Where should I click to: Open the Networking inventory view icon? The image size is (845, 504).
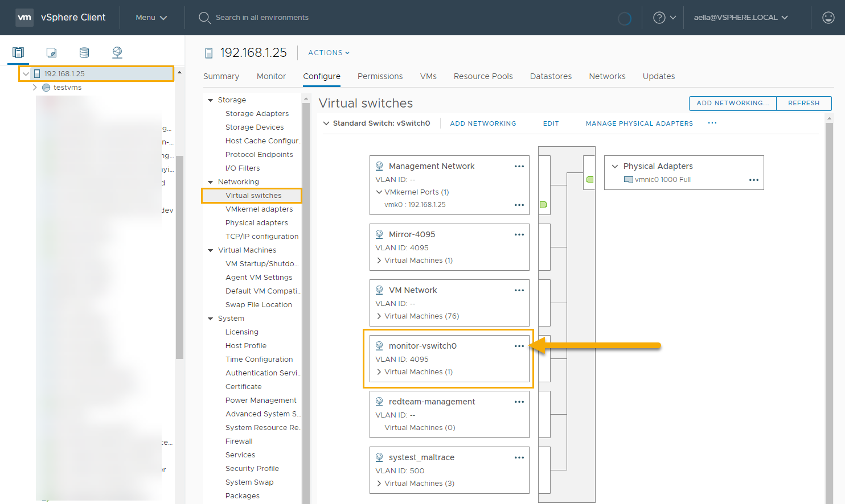point(117,53)
